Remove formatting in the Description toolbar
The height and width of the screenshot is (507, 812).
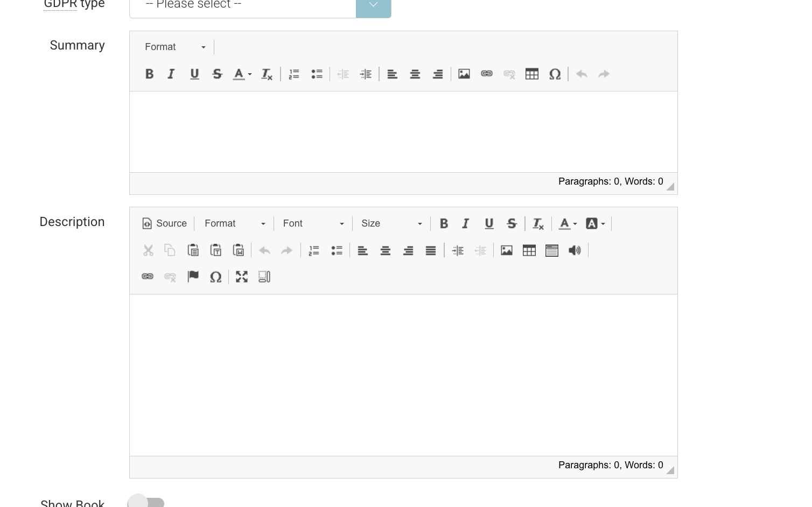[x=537, y=223]
